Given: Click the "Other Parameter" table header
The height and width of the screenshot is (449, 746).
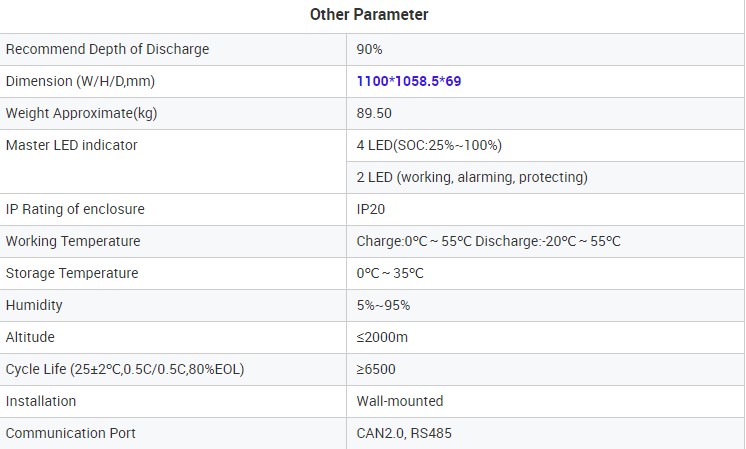Looking at the screenshot, I should pos(369,14).
